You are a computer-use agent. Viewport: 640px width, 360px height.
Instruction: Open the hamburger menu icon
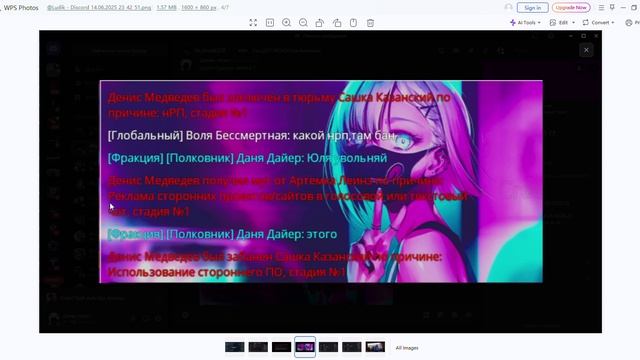tap(601, 8)
